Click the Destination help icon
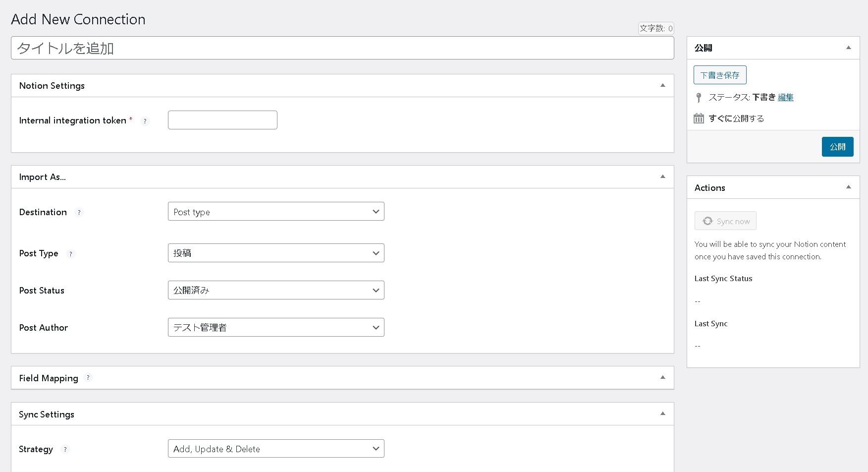The height and width of the screenshot is (472, 868). tap(79, 213)
